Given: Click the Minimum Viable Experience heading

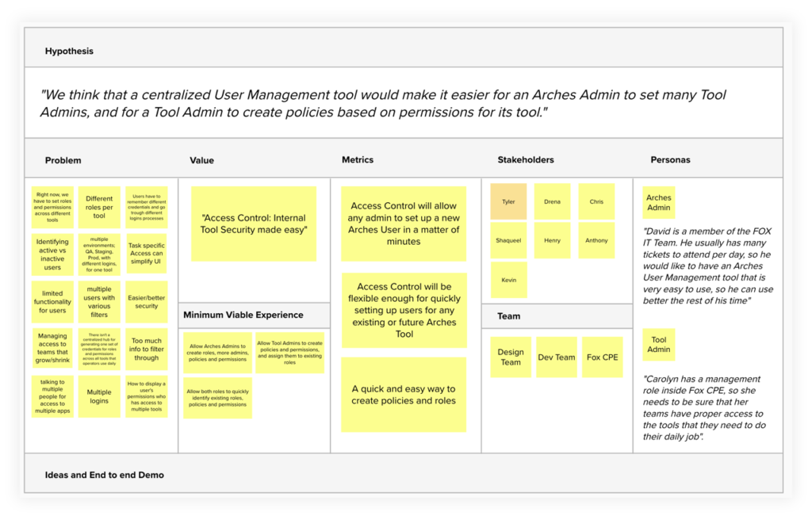Looking at the screenshot, I should (x=243, y=315).
